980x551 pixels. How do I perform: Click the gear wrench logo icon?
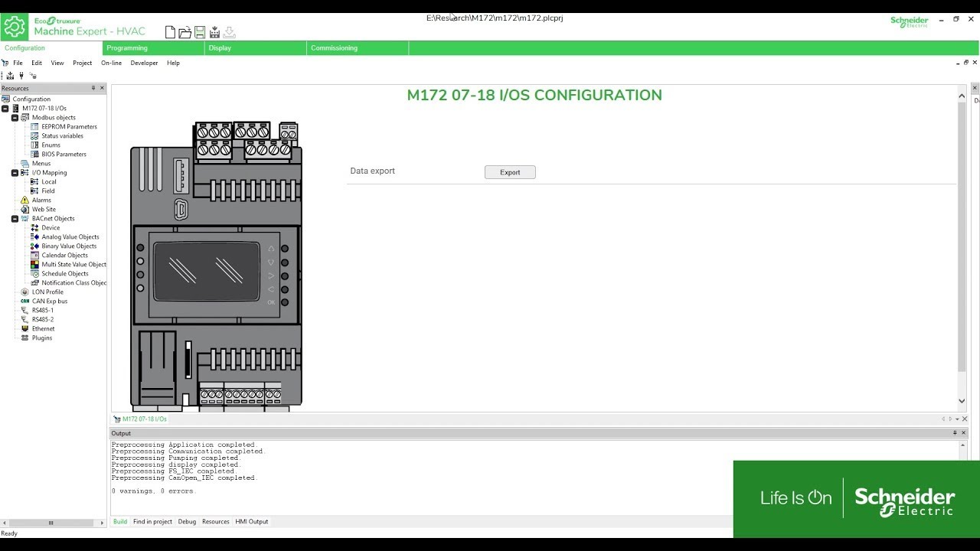coord(15,27)
